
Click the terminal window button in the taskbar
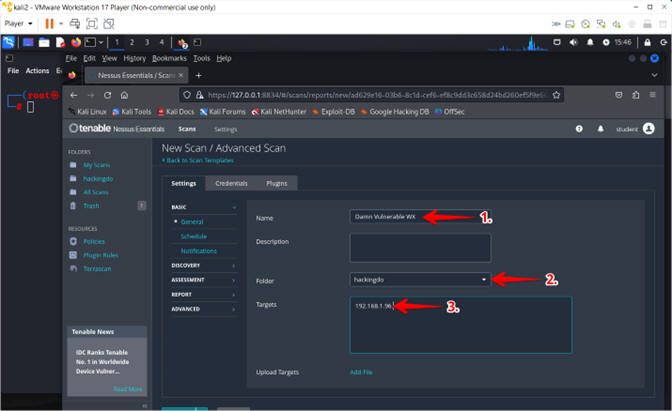point(197,42)
